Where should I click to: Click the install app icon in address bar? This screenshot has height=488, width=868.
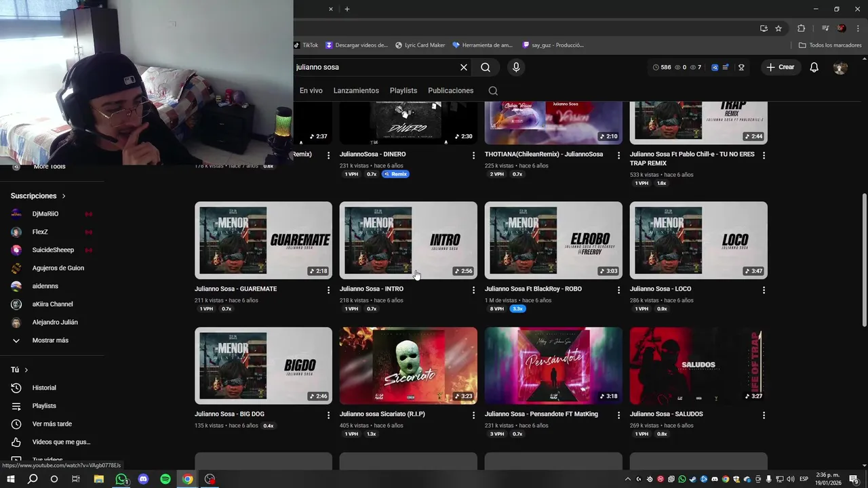(x=764, y=28)
